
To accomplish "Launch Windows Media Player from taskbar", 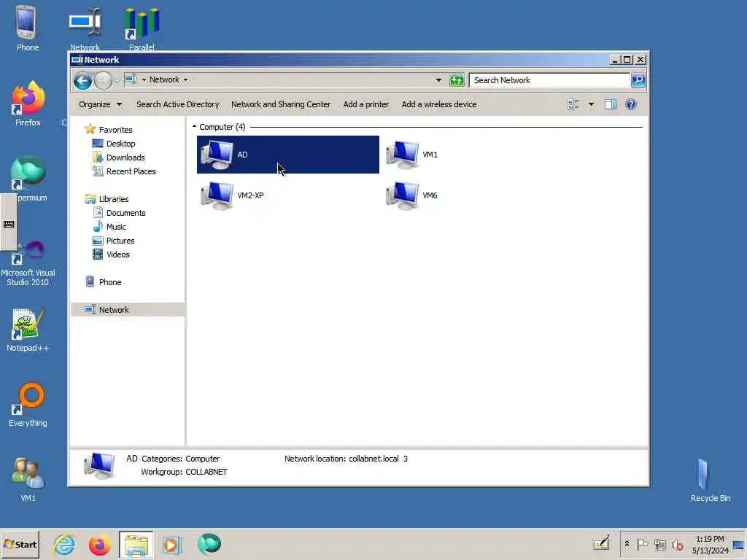I will click(172, 544).
